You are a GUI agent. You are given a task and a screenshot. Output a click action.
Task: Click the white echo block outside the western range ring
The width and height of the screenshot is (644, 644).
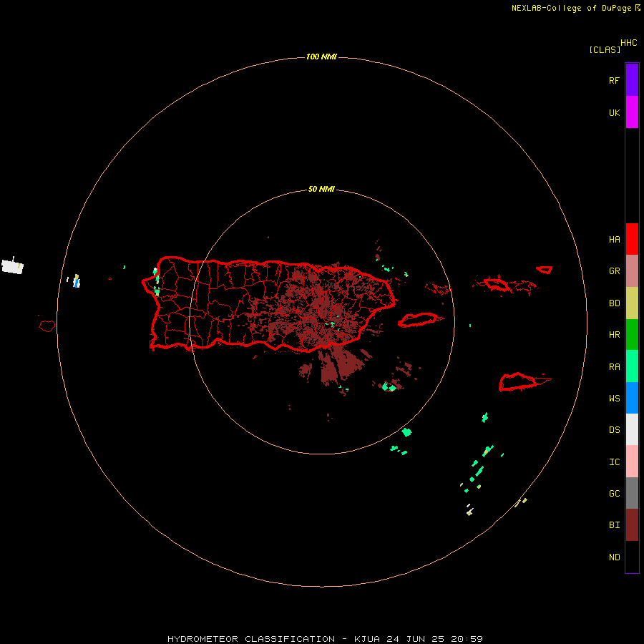(x=12, y=266)
